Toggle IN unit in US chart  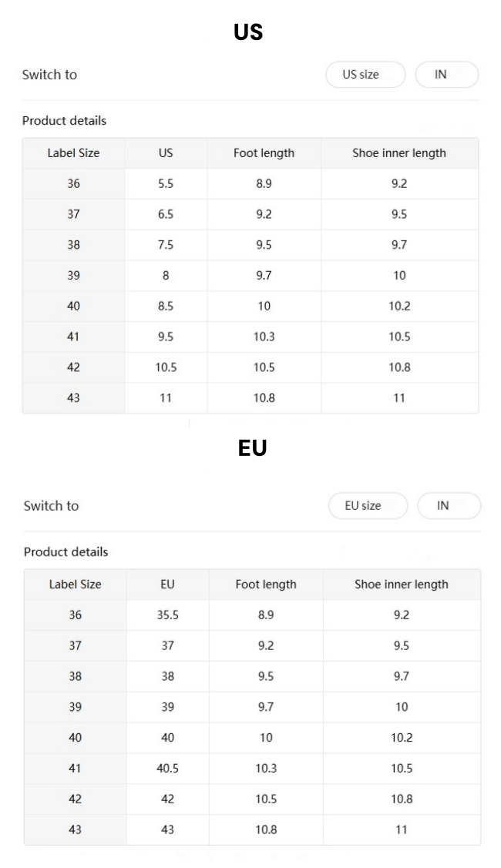447,75
